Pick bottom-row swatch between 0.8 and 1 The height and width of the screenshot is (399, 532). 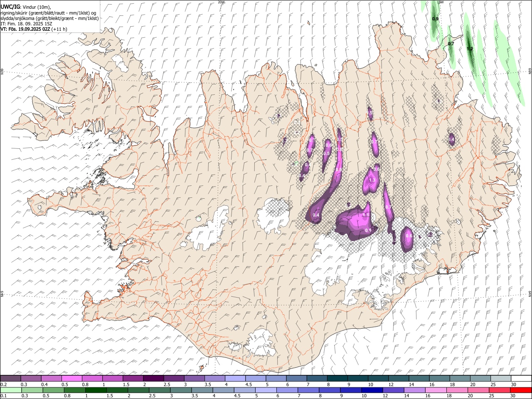coord(75,390)
